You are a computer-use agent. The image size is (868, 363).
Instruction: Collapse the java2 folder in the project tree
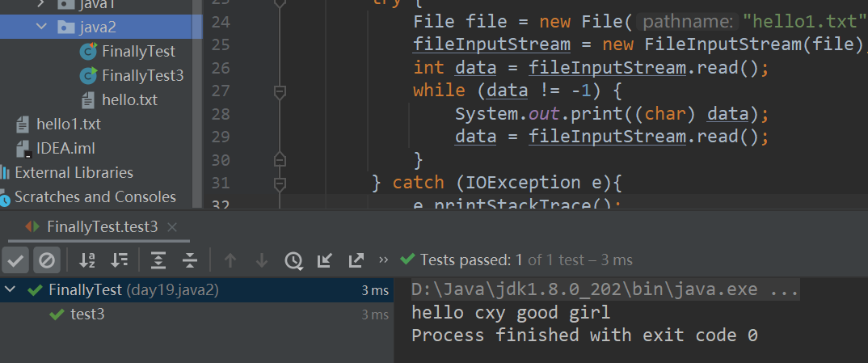[41, 27]
